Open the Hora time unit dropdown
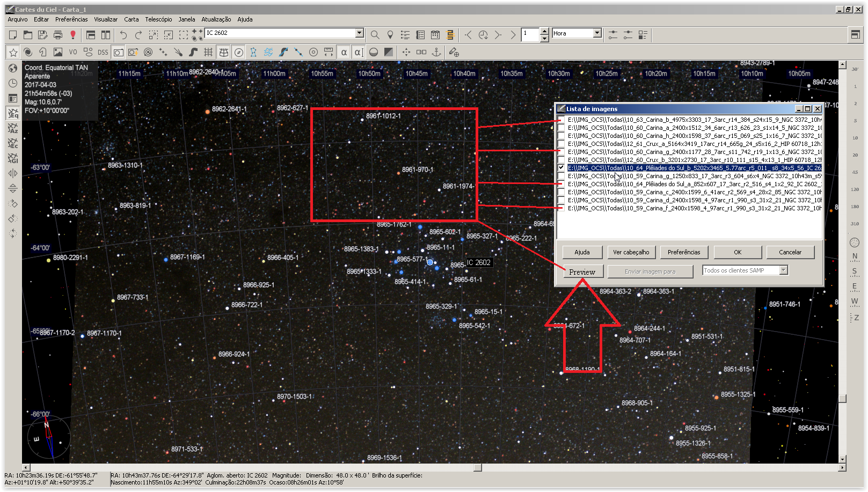 tap(597, 33)
